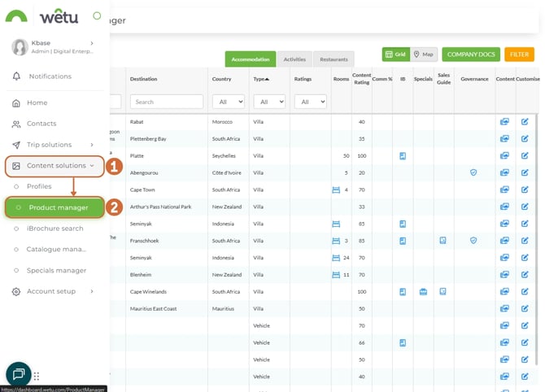545x392 pixels.
Task: Click Governance shield in Abengourou row
Action: [x=473, y=172]
